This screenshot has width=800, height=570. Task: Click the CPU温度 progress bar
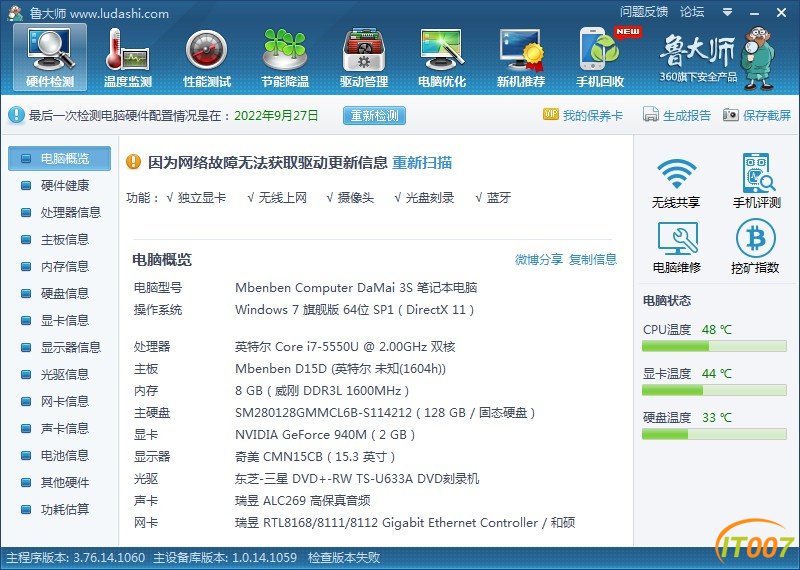point(714,346)
